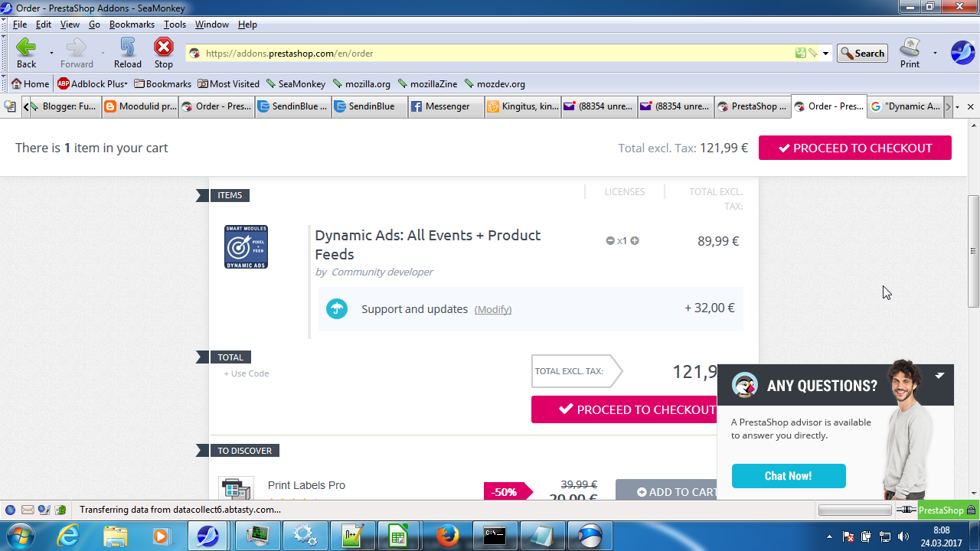Click the page loading progress bar
The image size is (980, 551).
[855, 510]
